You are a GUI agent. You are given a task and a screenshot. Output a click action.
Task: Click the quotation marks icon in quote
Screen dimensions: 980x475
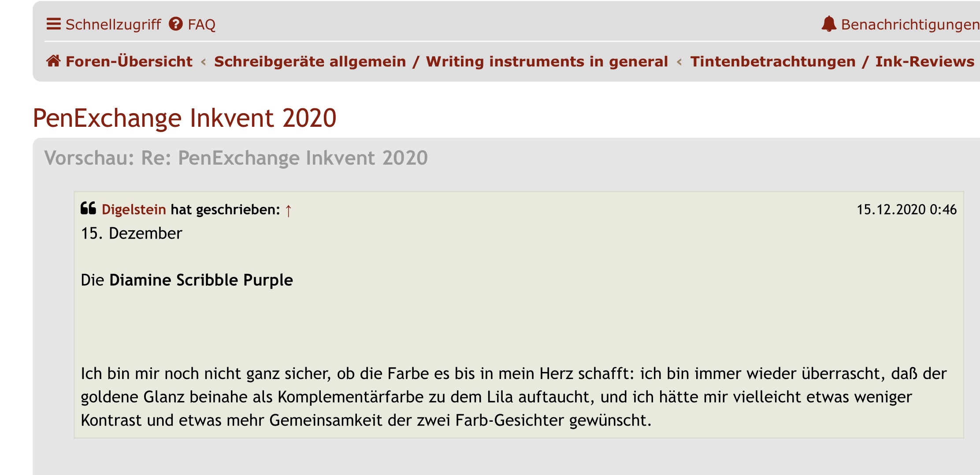(89, 208)
